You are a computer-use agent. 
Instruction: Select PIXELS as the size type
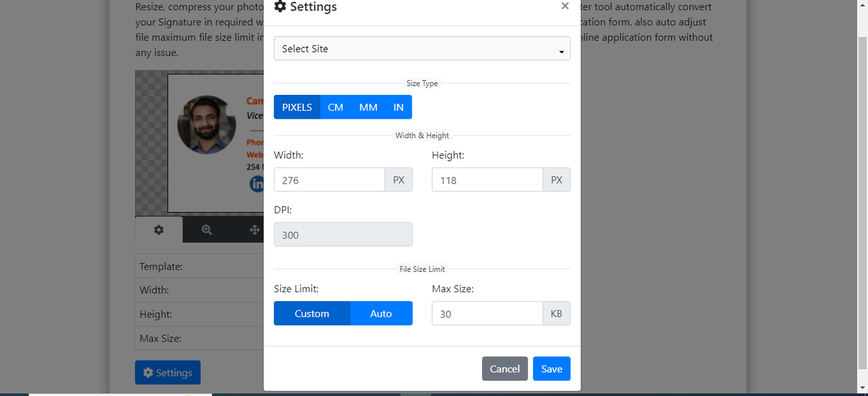(x=297, y=107)
